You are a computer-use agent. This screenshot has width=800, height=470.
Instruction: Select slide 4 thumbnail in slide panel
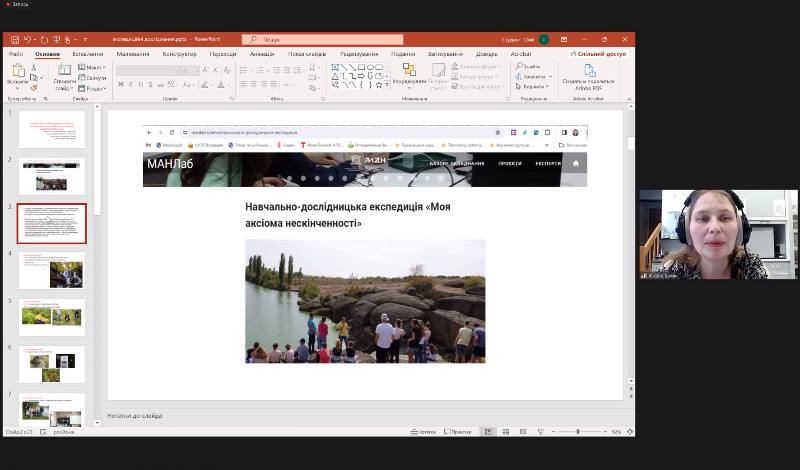[52, 270]
